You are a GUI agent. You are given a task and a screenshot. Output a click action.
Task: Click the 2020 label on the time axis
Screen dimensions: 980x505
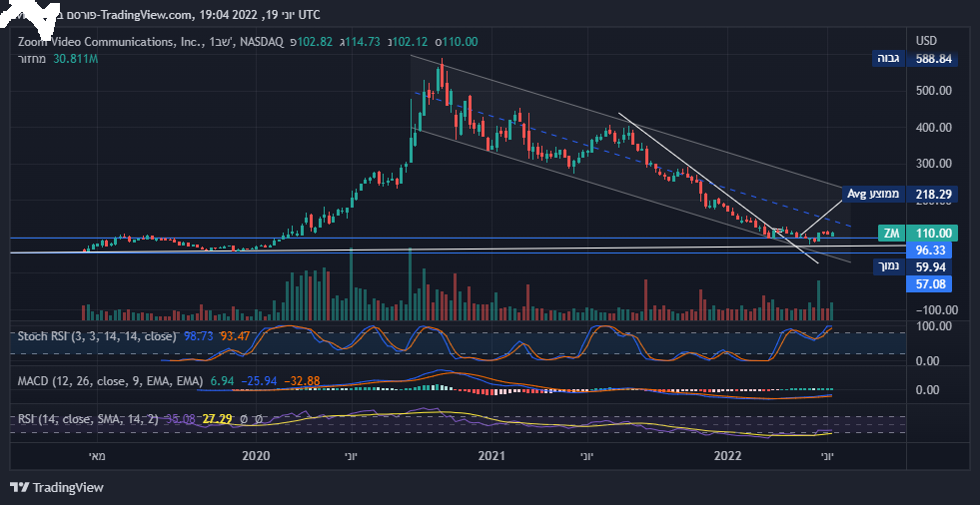click(x=256, y=456)
